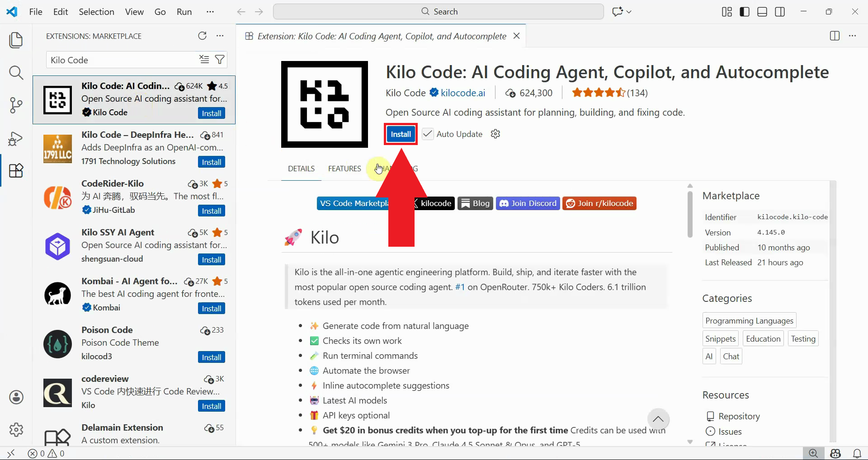
Task: Click inside the Kilo Code search field
Action: (x=122, y=59)
